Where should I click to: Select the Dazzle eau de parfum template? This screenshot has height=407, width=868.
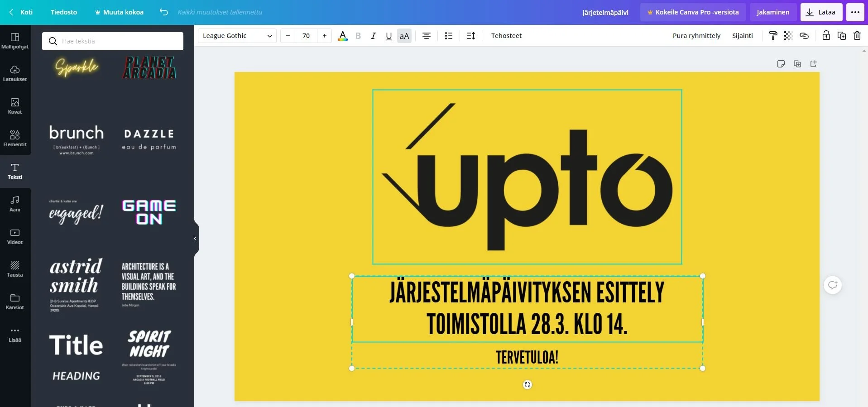[149, 139]
